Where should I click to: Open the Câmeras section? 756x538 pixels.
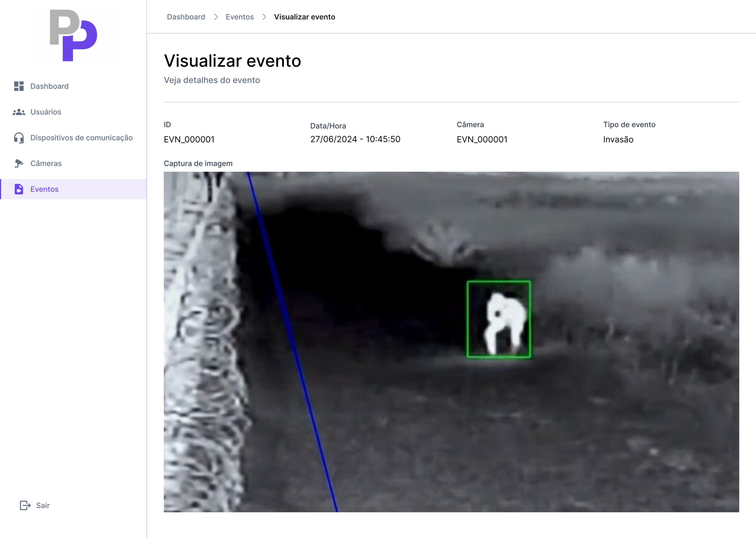(x=46, y=163)
